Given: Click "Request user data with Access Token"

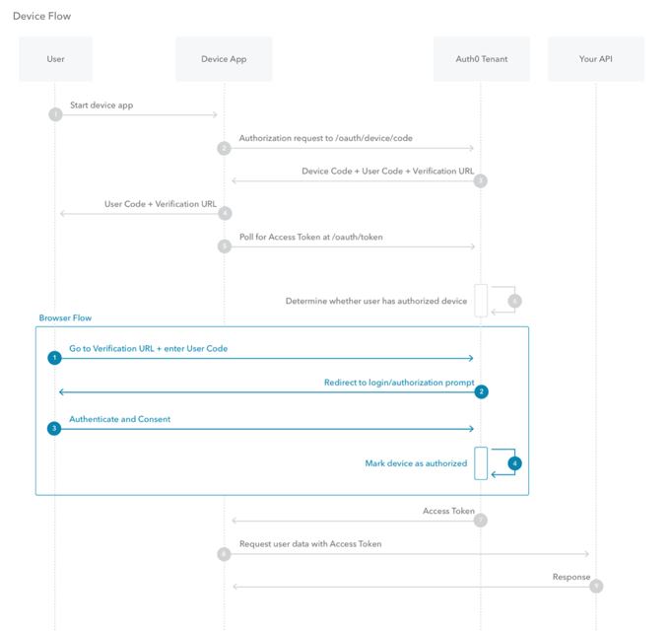Looking at the screenshot, I should (x=310, y=544).
